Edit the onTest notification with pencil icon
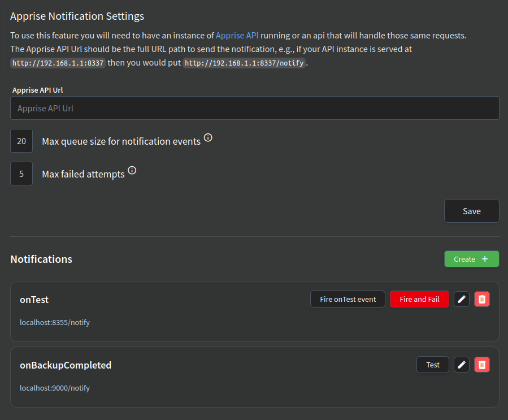The width and height of the screenshot is (508, 420). 462,298
